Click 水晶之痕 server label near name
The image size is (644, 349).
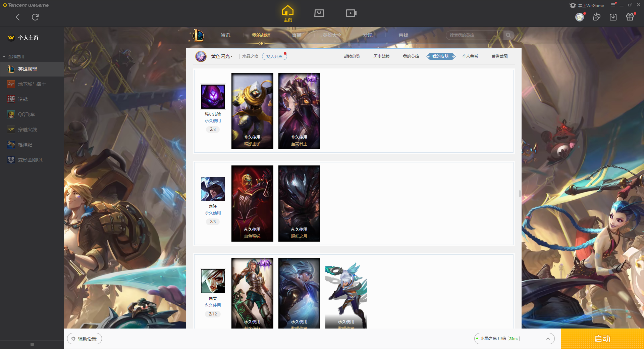[x=250, y=56]
